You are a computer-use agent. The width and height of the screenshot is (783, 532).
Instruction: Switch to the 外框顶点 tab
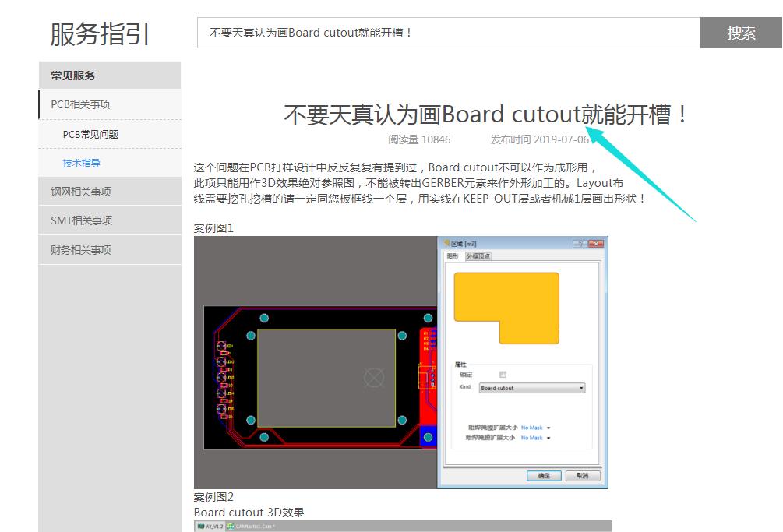(478, 256)
